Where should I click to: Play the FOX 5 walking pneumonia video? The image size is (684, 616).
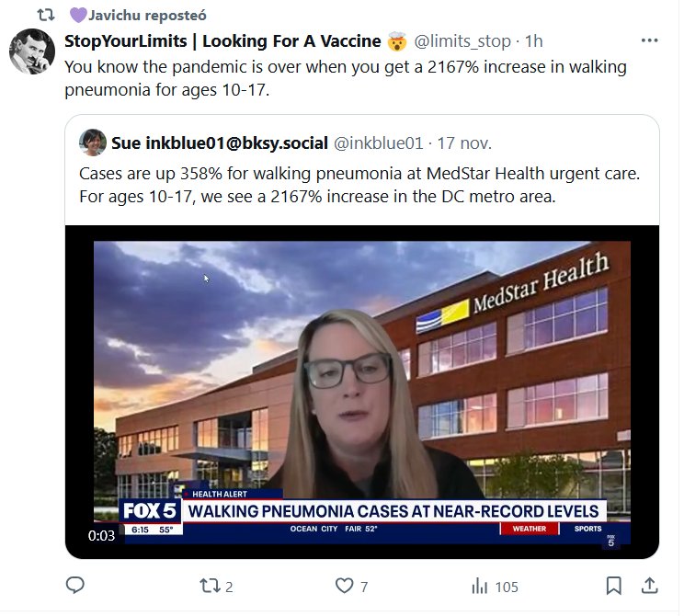[362, 392]
